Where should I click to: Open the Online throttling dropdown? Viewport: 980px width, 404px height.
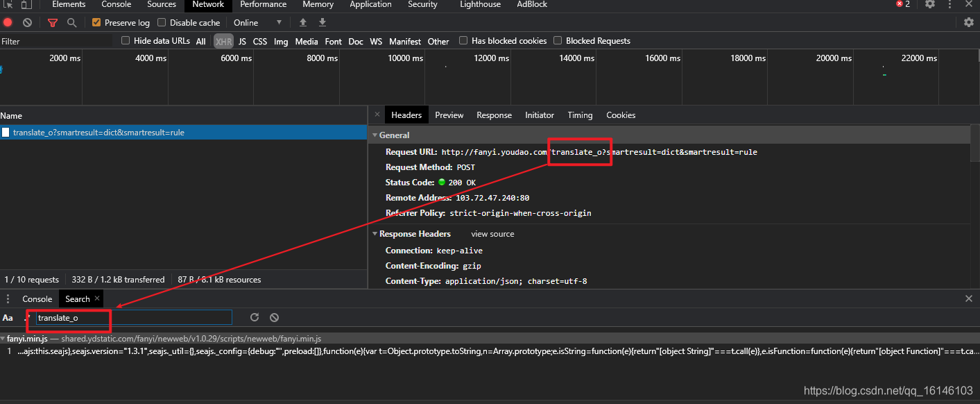click(258, 22)
